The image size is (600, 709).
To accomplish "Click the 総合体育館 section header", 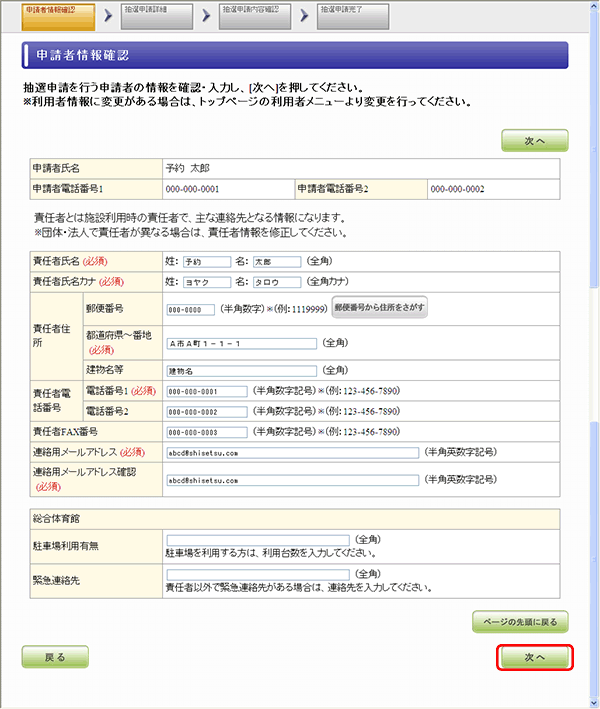I will [295, 519].
